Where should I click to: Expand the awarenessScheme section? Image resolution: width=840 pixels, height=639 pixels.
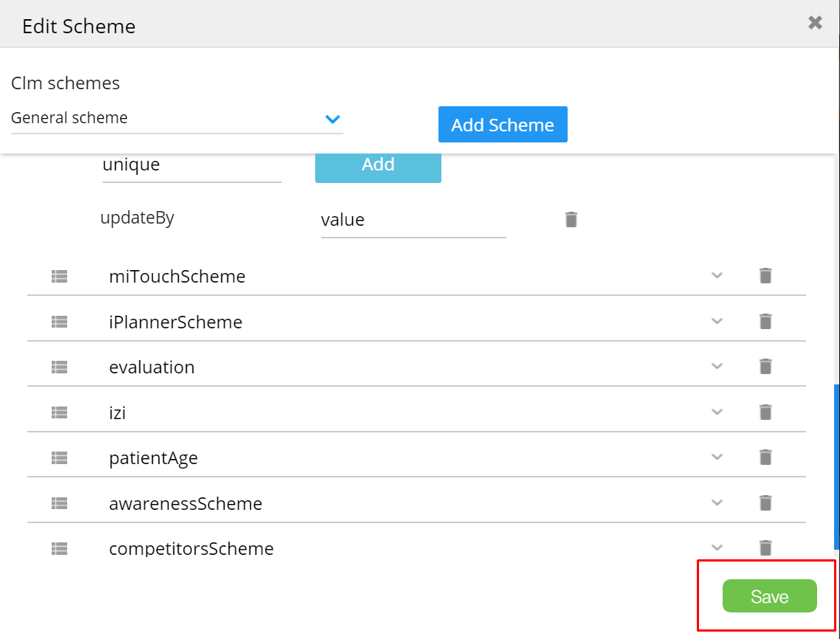pos(716,503)
